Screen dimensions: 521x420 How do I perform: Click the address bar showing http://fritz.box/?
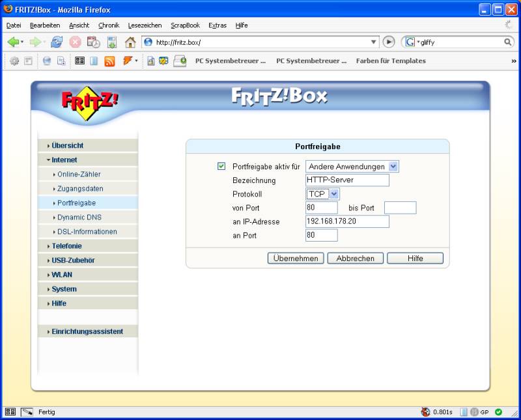261,42
